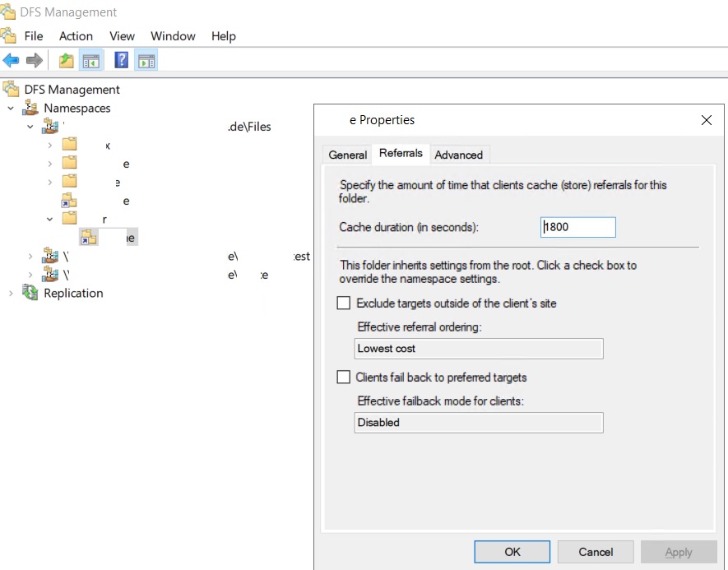Expand the namespace ending in 'est'
This screenshot has height=570, width=728.
pos(30,256)
